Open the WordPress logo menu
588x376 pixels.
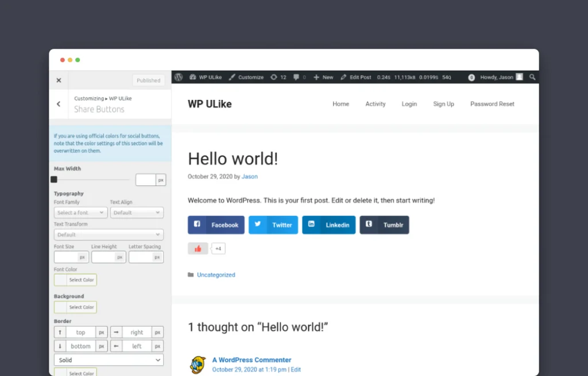point(179,77)
